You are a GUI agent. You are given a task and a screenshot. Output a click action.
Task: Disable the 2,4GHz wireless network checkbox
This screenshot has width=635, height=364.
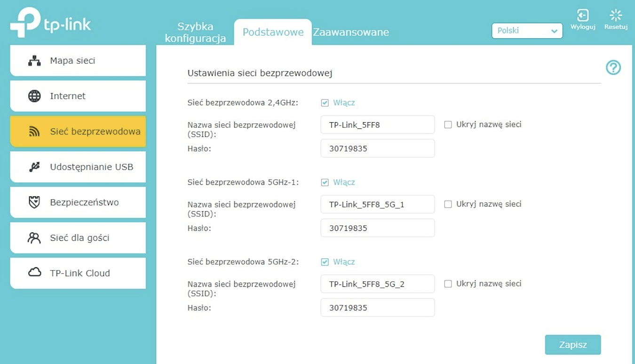[325, 103]
